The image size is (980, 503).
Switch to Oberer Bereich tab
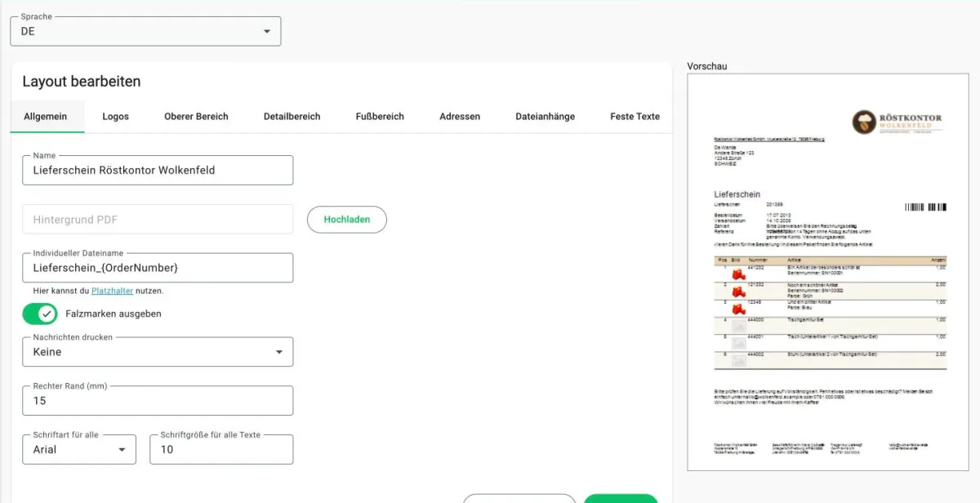(196, 116)
